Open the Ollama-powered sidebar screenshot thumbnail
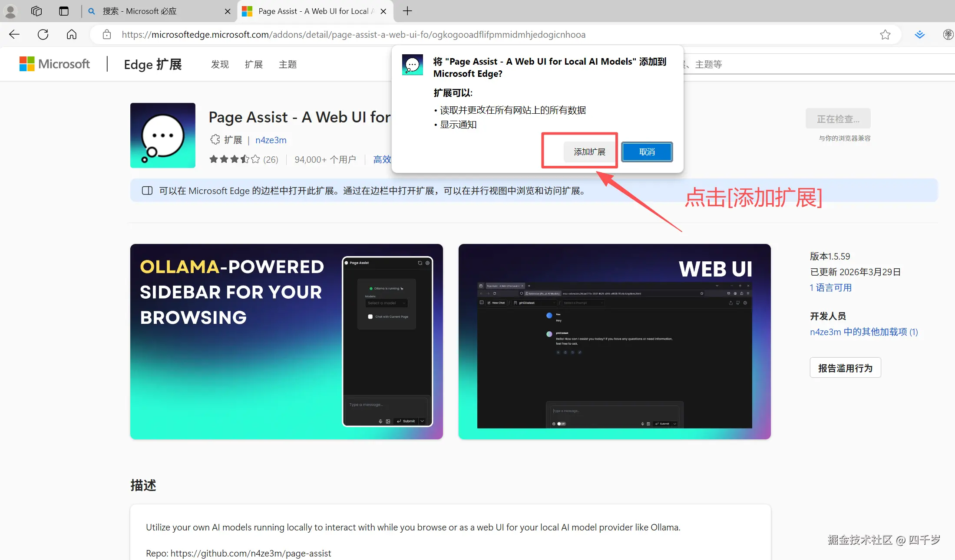This screenshot has height=560, width=955. (x=286, y=342)
